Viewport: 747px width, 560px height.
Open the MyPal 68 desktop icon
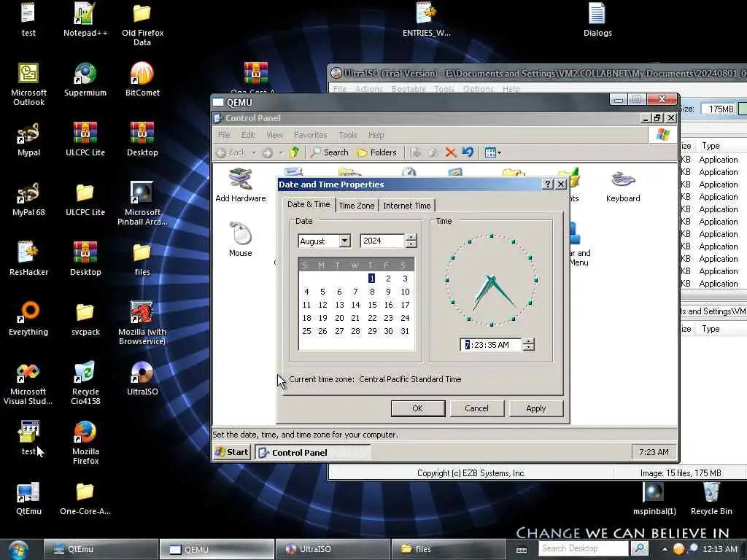pos(28,199)
